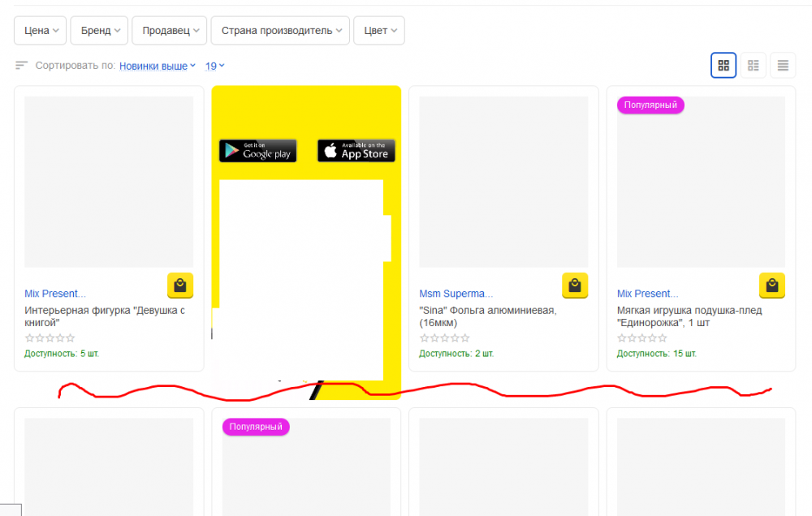Image resolution: width=812 pixels, height=516 pixels.
Task: Open Msm Superma... seller link
Action: coord(456,294)
